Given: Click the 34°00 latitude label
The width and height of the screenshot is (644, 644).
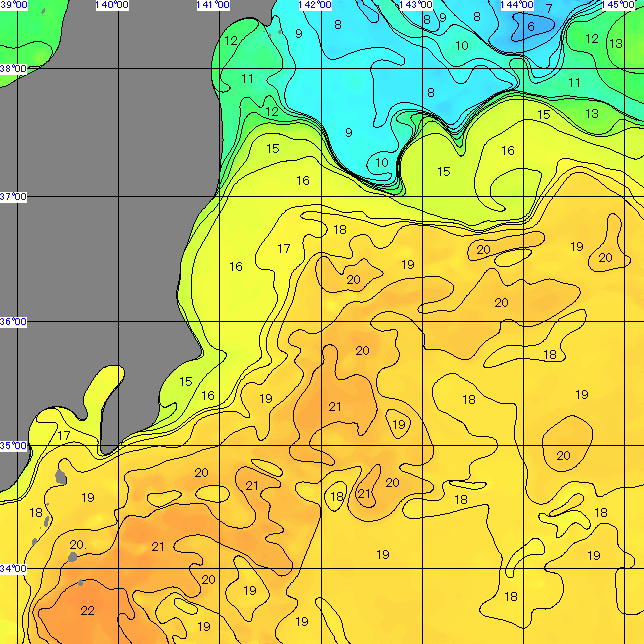Looking at the screenshot, I should tap(13, 569).
